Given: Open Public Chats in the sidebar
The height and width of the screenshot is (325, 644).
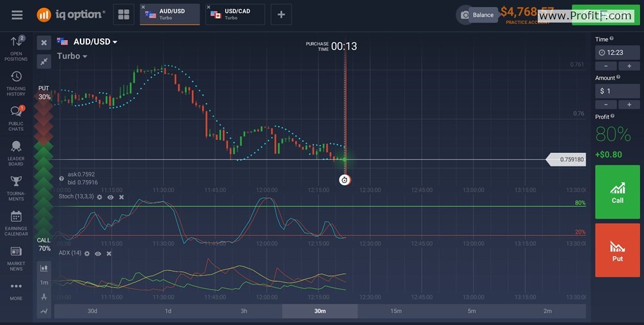Looking at the screenshot, I should pos(16,119).
